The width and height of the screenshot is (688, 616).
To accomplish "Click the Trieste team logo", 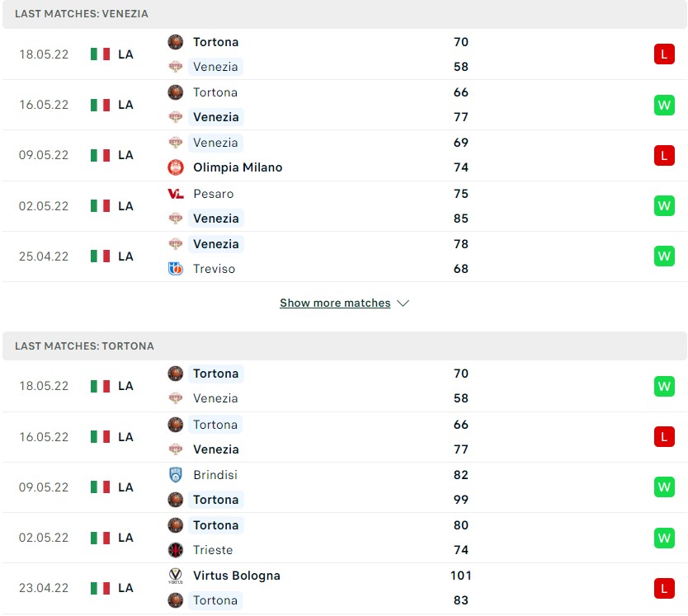I will point(176,550).
